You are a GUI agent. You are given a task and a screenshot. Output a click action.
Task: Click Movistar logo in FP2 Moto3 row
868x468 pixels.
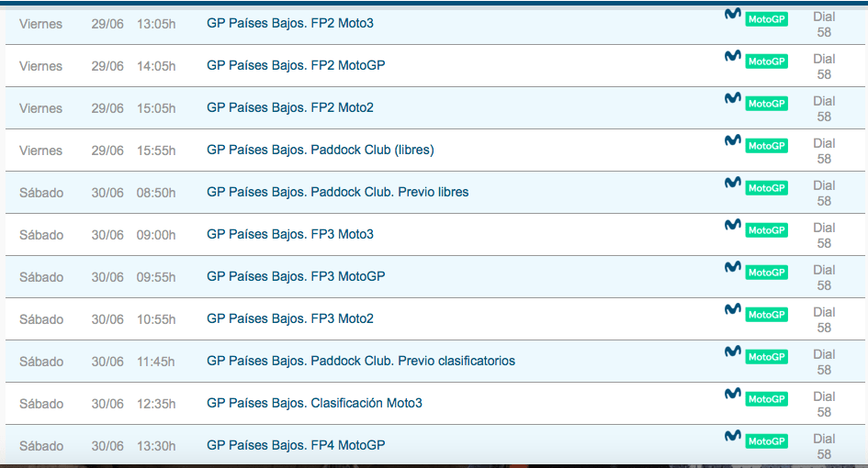733,14
